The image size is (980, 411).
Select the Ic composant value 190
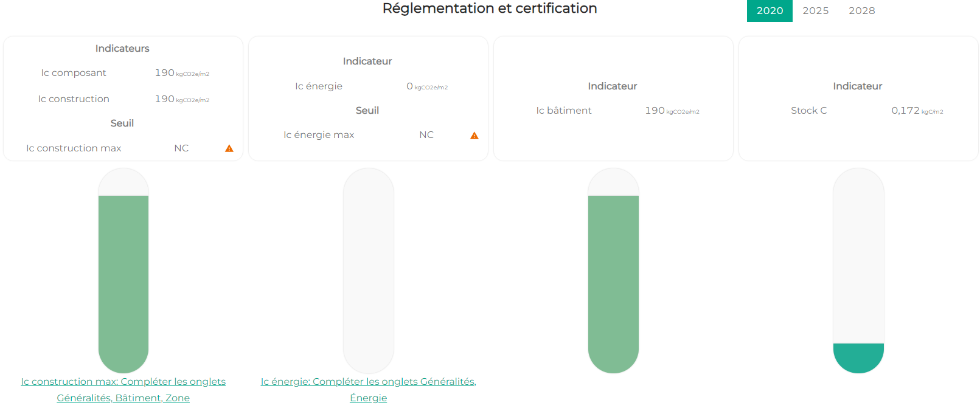[165, 73]
